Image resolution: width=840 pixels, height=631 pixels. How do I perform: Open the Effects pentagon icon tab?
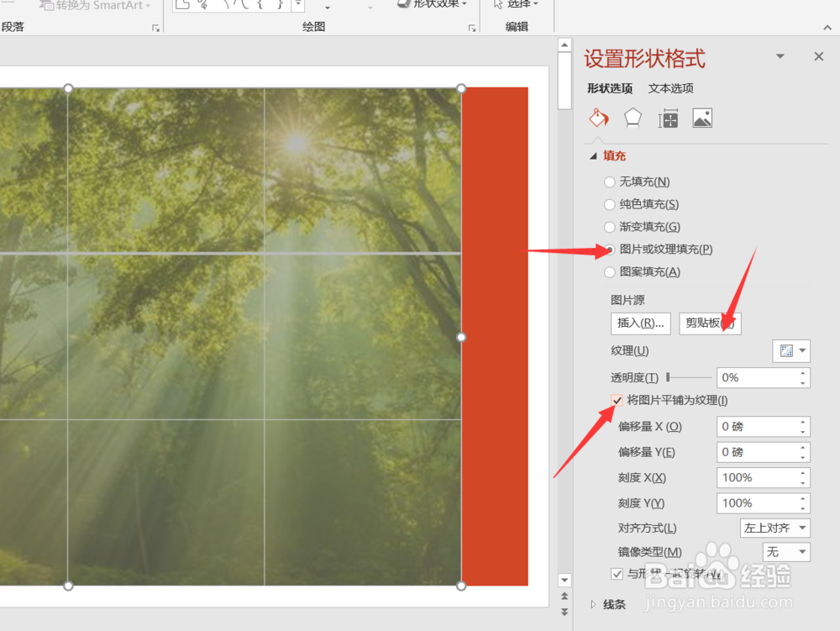click(633, 118)
